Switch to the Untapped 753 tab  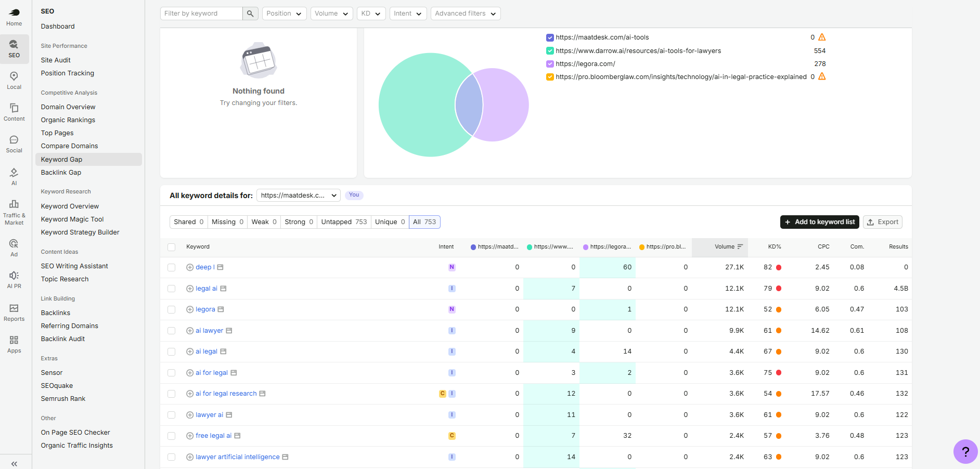(344, 222)
